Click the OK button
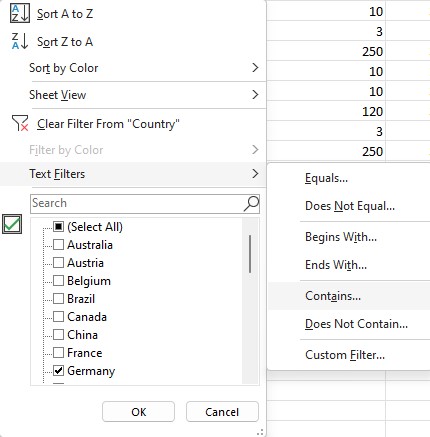Viewport: 430px width, 437px height. [138, 412]
